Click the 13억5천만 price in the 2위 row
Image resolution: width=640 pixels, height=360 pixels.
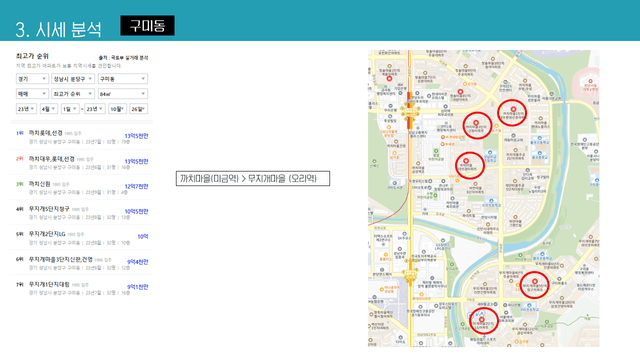point(136,162)
